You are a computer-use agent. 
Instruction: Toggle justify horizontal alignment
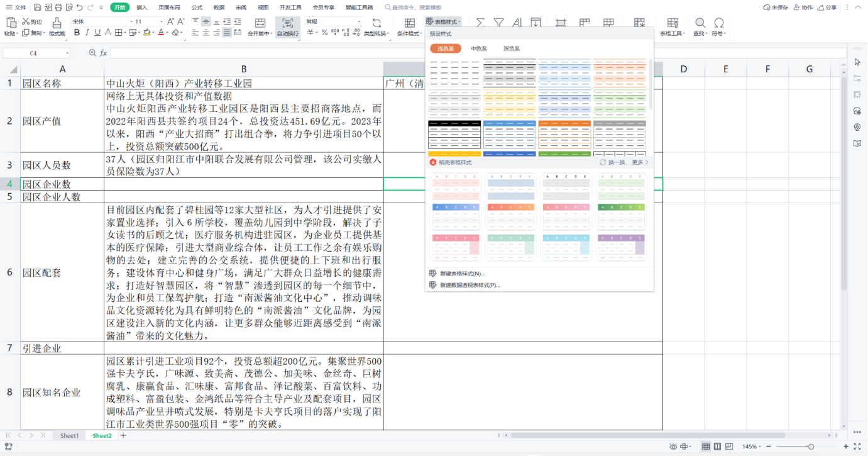coord(227,33)
